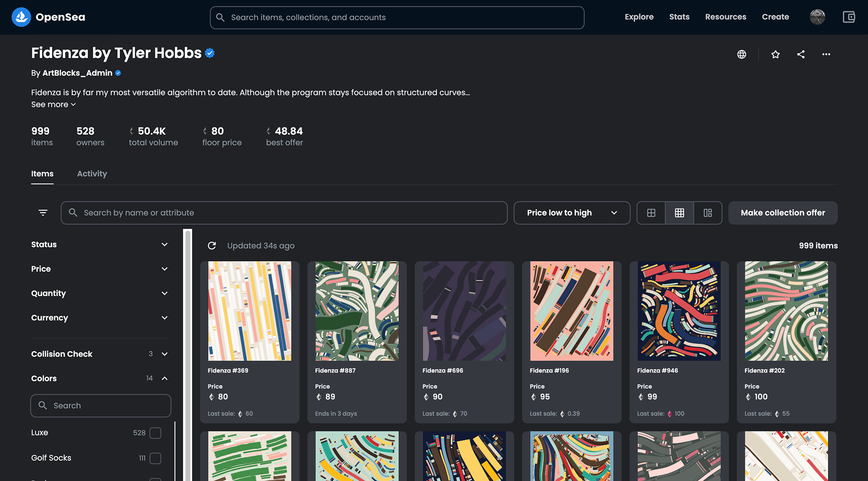Toggle the filter sidebar icon
The width and height of the screenshot is (868, 481).
[x=43, y=213]
